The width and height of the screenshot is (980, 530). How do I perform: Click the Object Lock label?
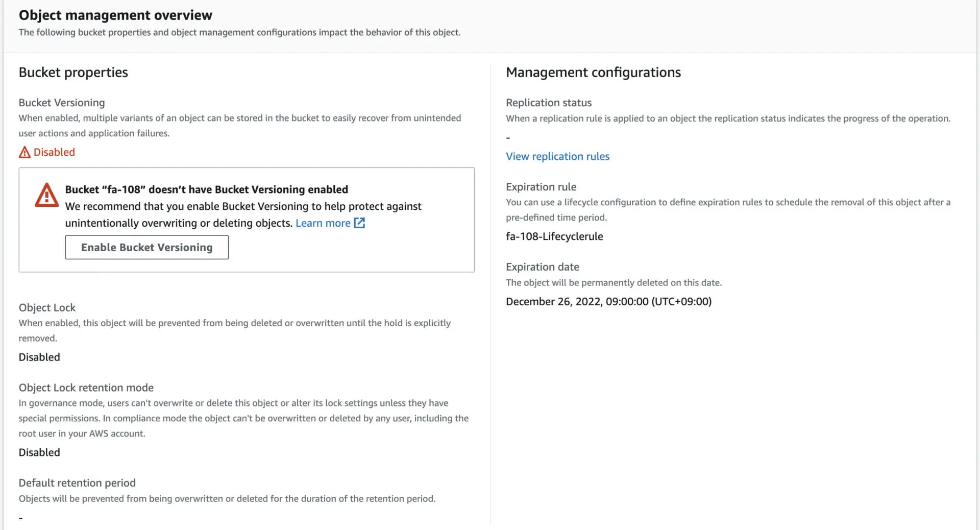pos(47,307)
